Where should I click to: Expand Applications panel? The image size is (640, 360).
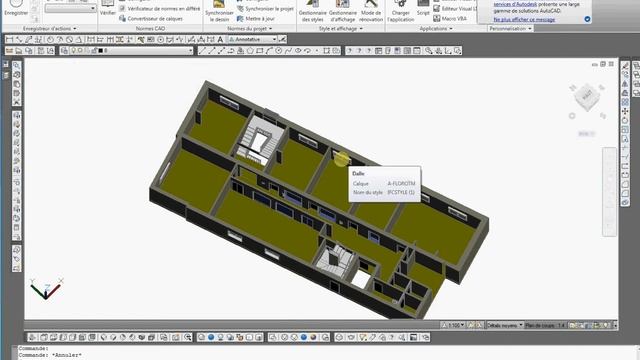(436, 29)
